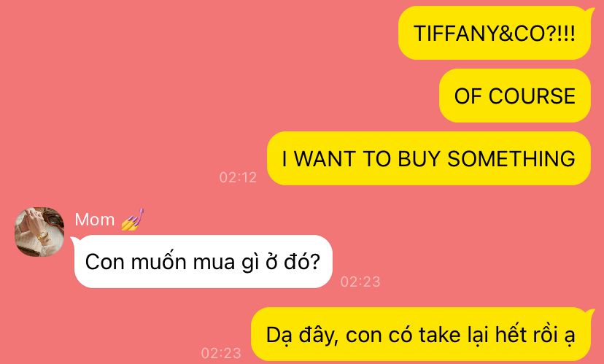
Task: Select the OF COURSE message bubble
Action: [x=514, y=96]
